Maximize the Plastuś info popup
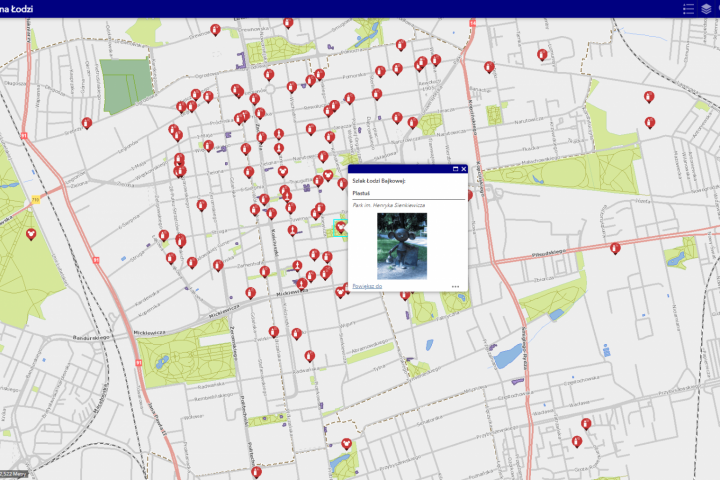 click(456, 169)
